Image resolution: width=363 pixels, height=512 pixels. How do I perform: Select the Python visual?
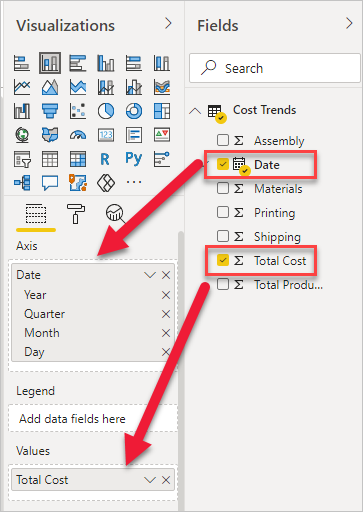[134, 159]
